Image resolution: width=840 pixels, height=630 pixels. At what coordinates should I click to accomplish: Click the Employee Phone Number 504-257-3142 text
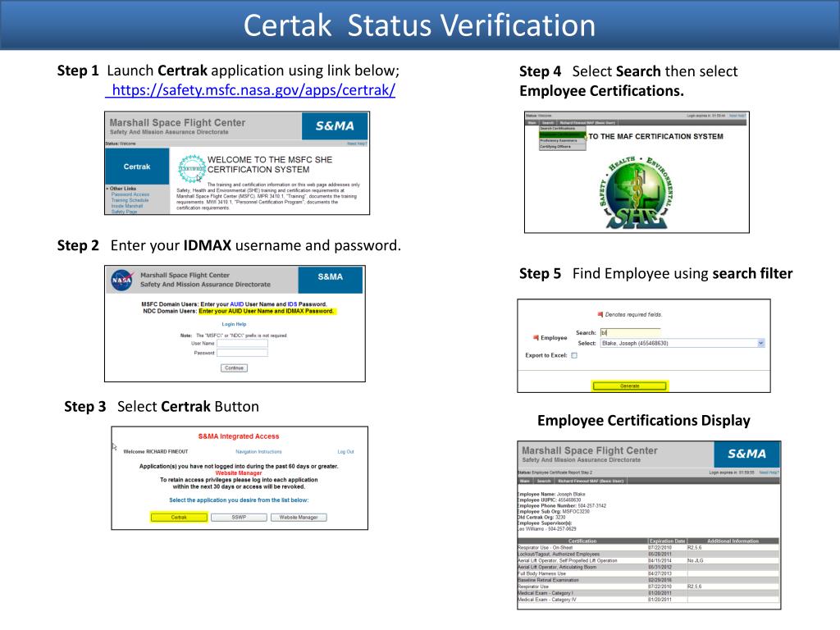pyautogui.click(x=561, y=505)
